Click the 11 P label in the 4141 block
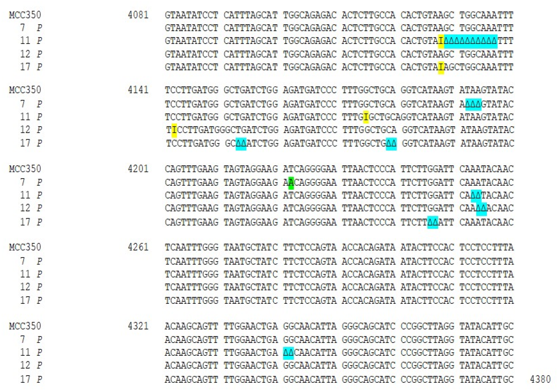This screenshot has height=392, width=557. pyautogui.click(x=31, y=117)
